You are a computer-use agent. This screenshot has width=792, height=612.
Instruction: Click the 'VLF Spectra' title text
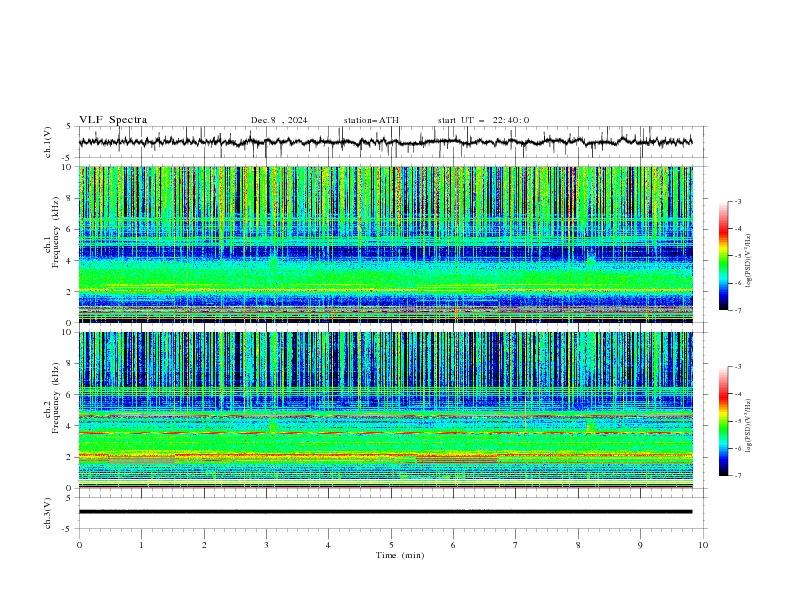click(113, 120)
